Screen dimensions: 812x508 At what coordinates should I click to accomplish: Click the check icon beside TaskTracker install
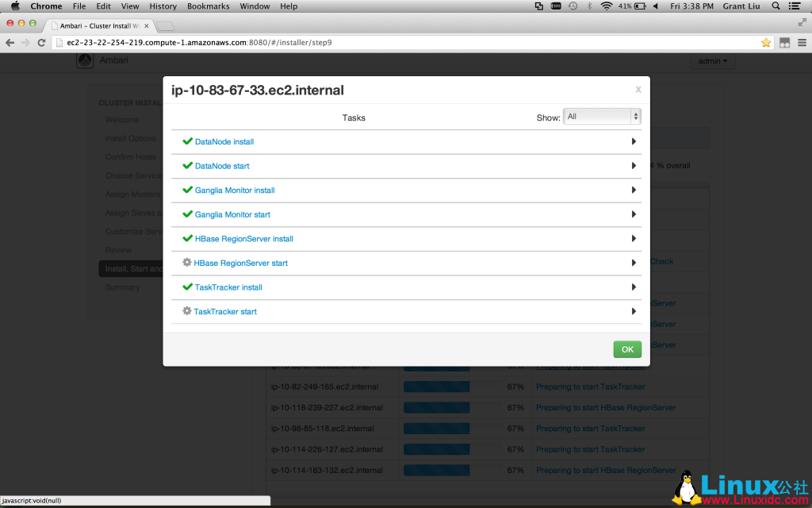tap(187, 287)
